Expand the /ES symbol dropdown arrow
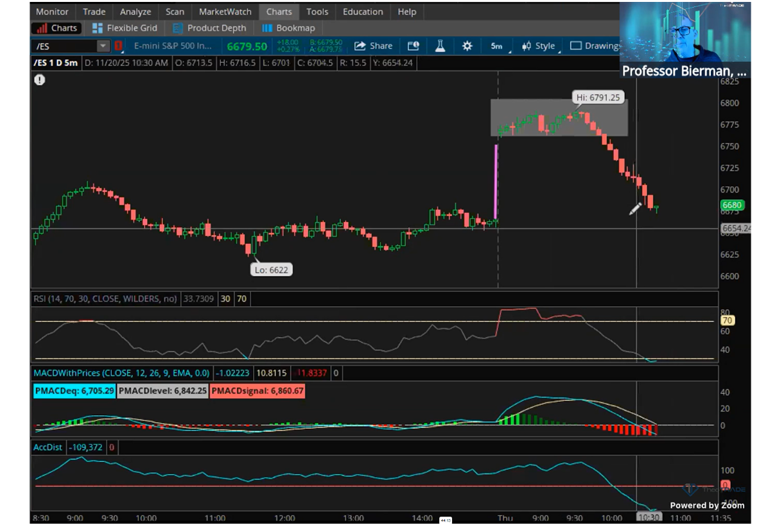The width and height of the screenshot is (768, 532). pos(103,46)
